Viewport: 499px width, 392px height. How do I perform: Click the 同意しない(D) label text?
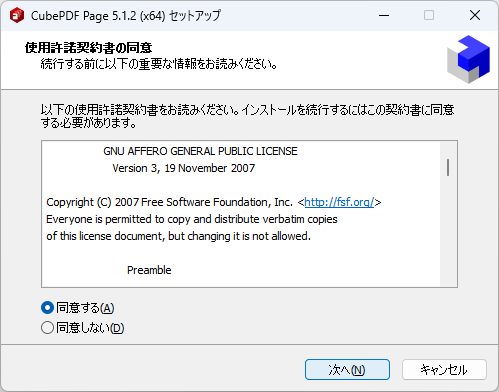coord(90,328)
